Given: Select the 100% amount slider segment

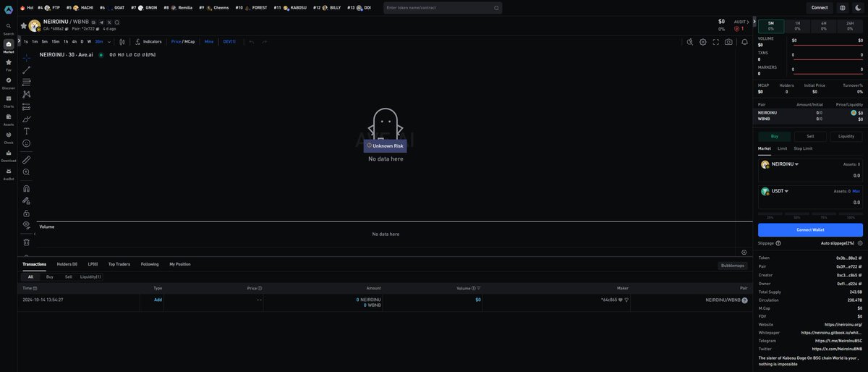Looking at the screenshot, I should (851, 214).
